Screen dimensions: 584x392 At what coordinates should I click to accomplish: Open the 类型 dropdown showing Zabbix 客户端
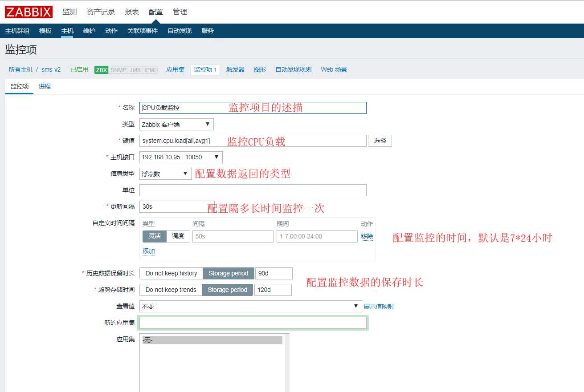click(x=176, y=125)
